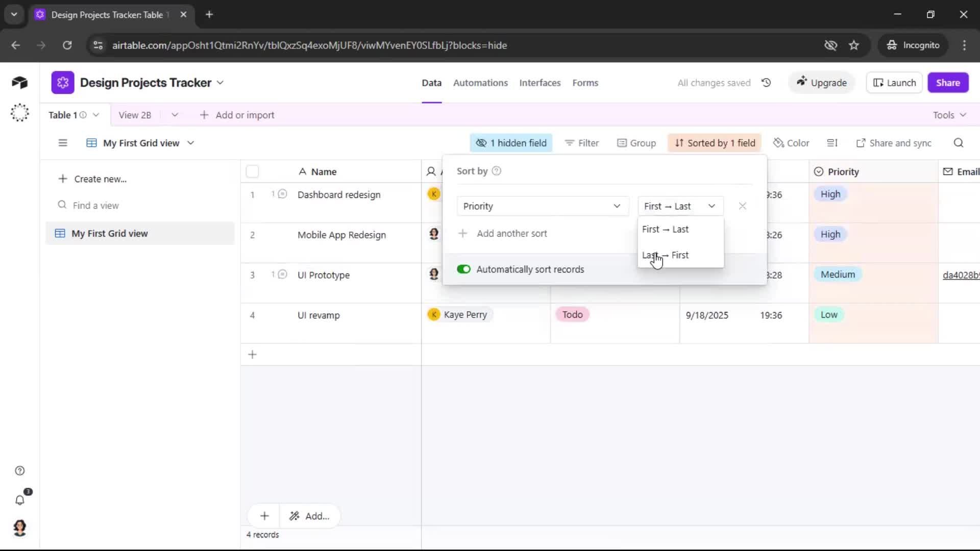
Task: Open the notifications bell icon
Action: coord(20,500)
